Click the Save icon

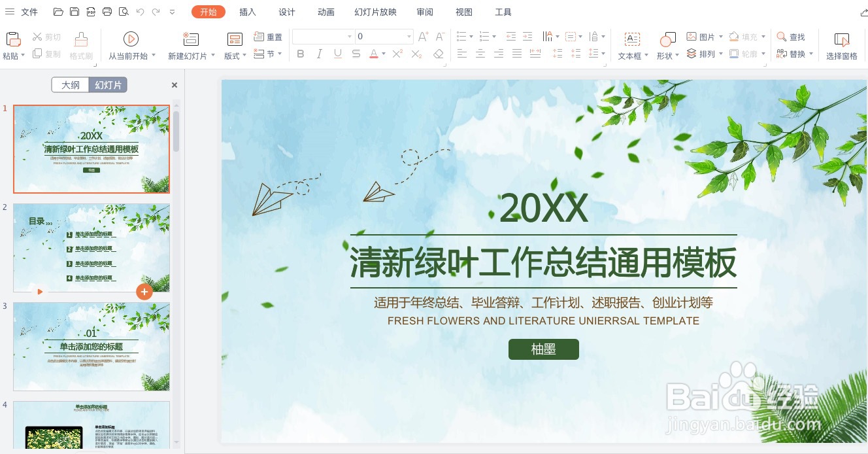tap(75, 12)
